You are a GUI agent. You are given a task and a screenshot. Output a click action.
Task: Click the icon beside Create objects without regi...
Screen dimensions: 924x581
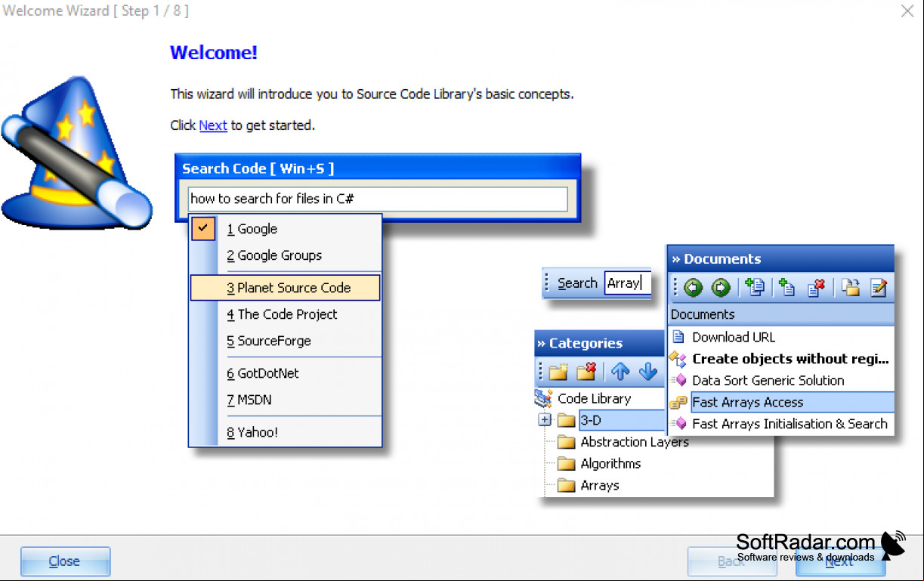pyautogui.click(x=678, y=359)
